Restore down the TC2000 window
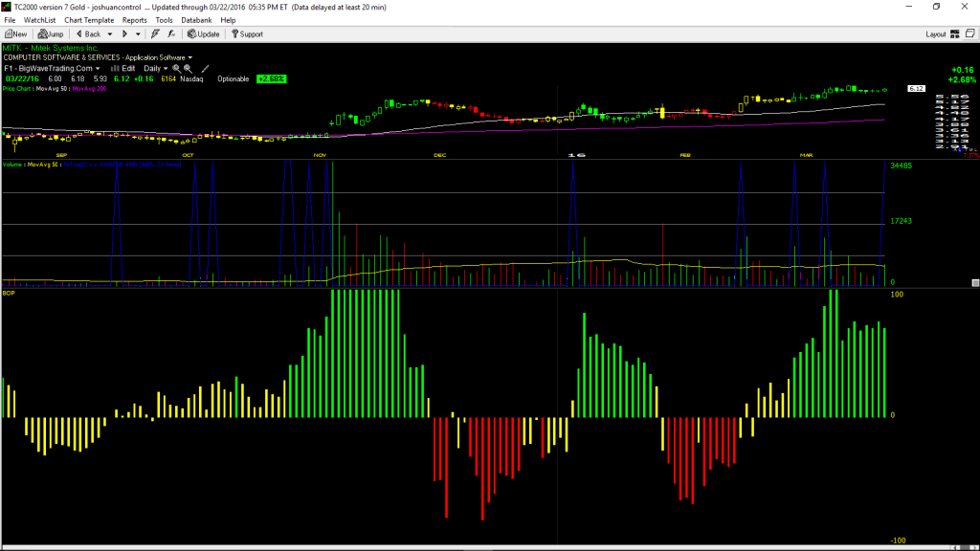The image size is (980, 551). tap(936, 7)
